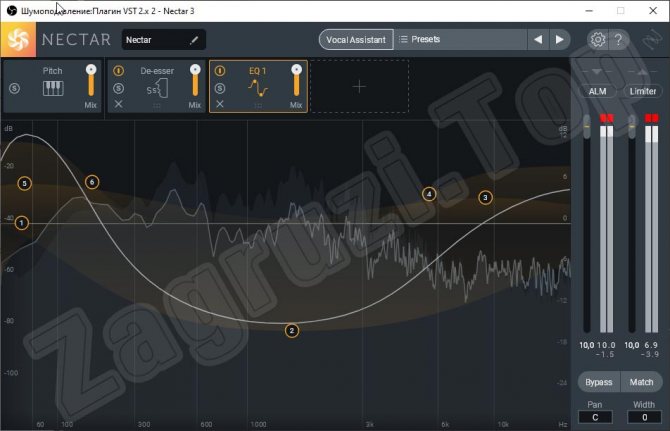
Task: Select the EQ 1 curve icon
Action: [x=258, y=88]
